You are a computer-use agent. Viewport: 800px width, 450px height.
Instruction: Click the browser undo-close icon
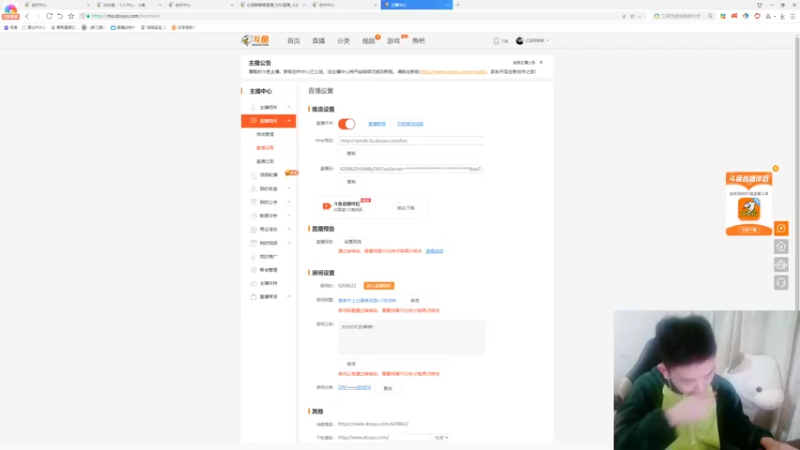[x=60, y=16]
